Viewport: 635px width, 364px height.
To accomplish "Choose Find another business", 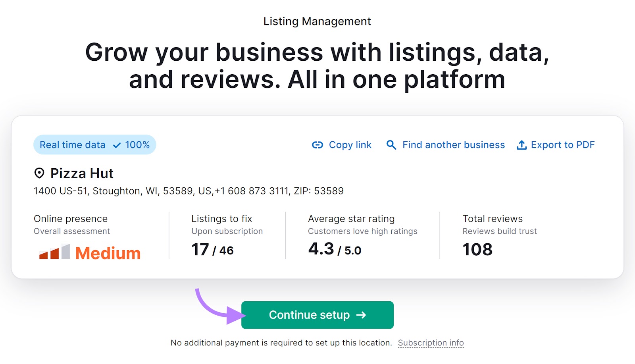I will point(453,145).
